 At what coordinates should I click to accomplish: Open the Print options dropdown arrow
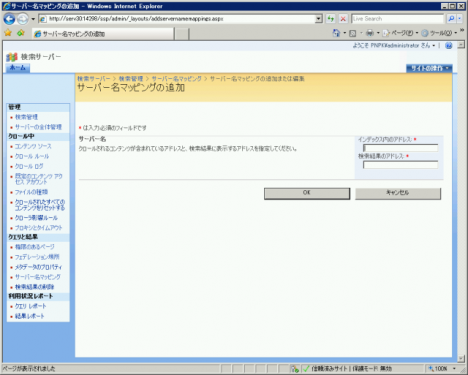tap(378, 33)
